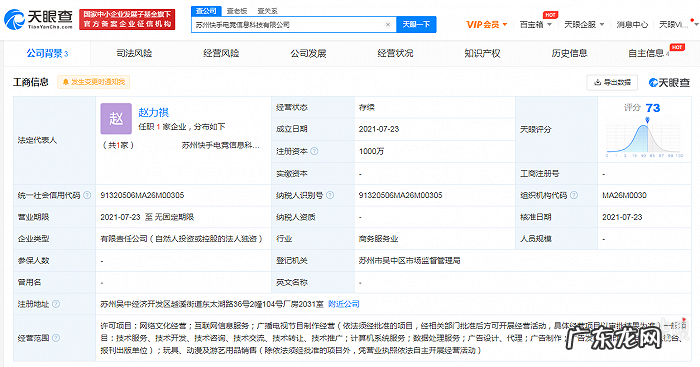Switch to the 经营状况 tab
The height and width of the screenshot is (367, 700).
tap(395, 54)
